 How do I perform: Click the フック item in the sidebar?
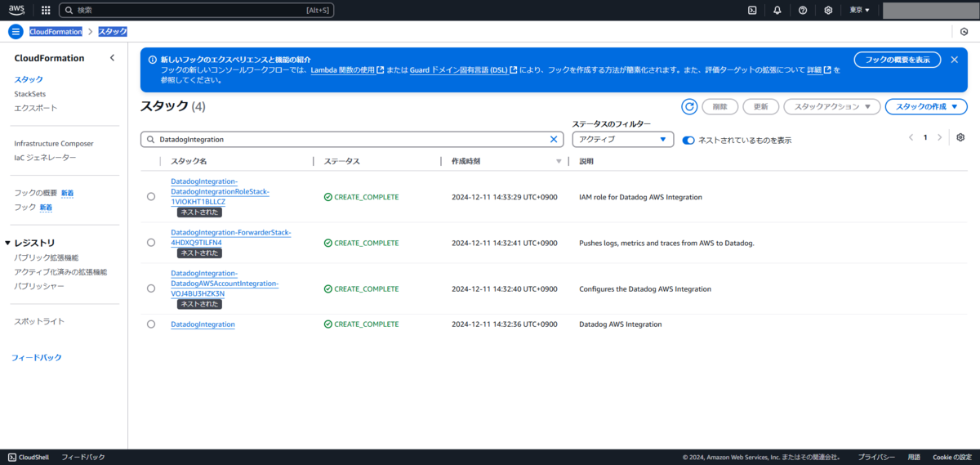tap(24, 208)
